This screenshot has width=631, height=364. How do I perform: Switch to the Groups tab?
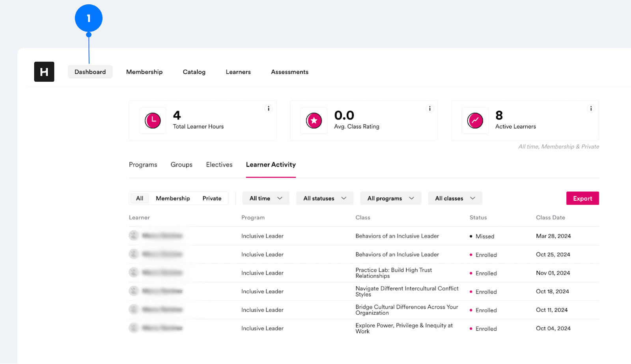(181, 164)
